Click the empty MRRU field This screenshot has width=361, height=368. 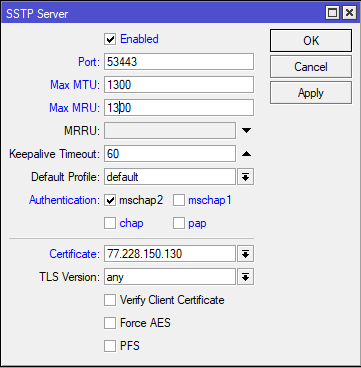[x=170, y=131]
